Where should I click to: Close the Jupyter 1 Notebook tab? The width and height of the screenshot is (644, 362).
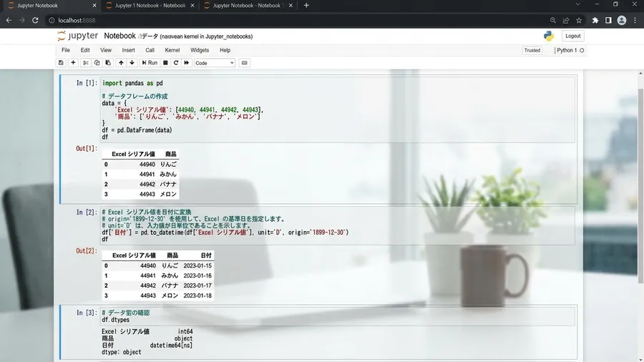(x=192, y=5)
